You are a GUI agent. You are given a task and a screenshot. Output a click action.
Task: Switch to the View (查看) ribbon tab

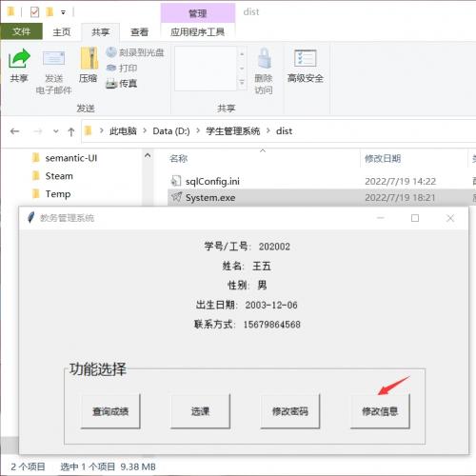coord(139,32)
